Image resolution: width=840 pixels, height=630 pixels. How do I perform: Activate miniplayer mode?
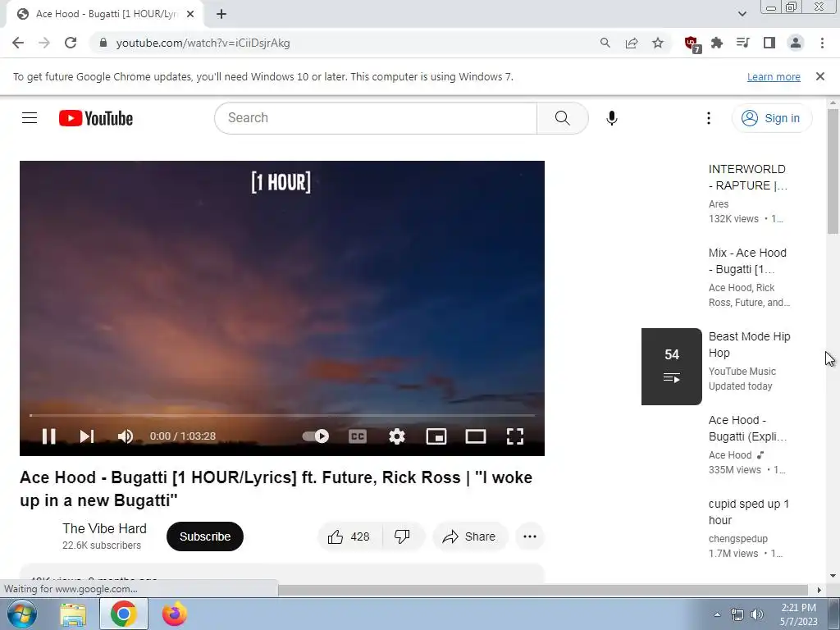(x=436, y=436)
